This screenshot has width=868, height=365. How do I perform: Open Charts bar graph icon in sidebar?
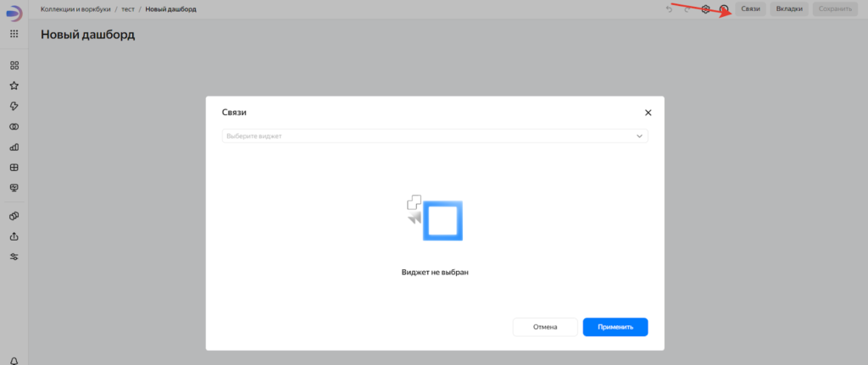[14, 147]
